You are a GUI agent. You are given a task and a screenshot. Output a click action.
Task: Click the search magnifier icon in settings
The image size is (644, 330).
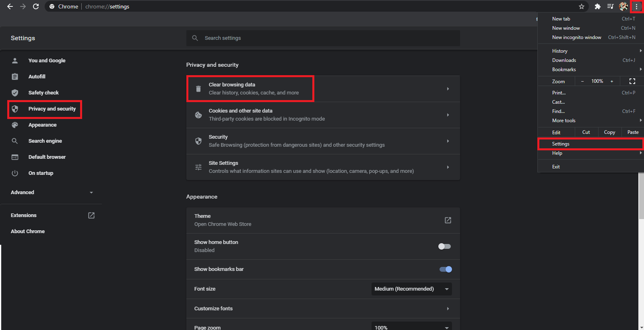[x=195, y=38]
